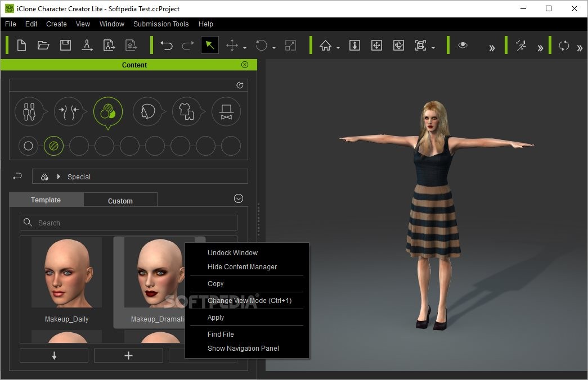588x380 pixels.
Task: Select the Accessory hat and bowtie category
Action: tap(226, 112)
